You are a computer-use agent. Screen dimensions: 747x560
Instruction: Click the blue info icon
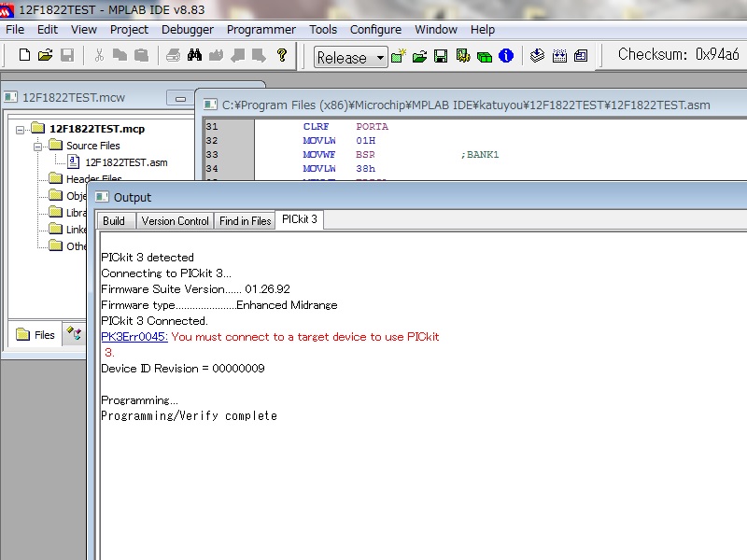[506, 57]
